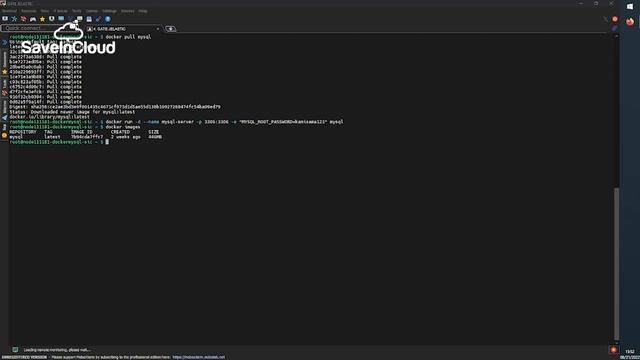Click the MultiExec toolbar icon
This screenshot has width=640, height=360.
[71, 19]
